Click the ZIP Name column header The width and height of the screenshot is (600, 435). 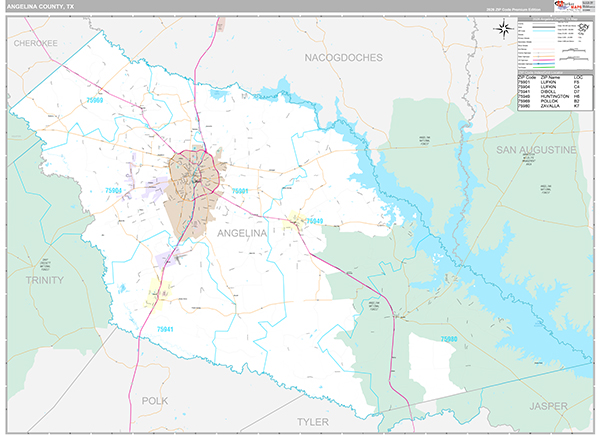(550, 78)
